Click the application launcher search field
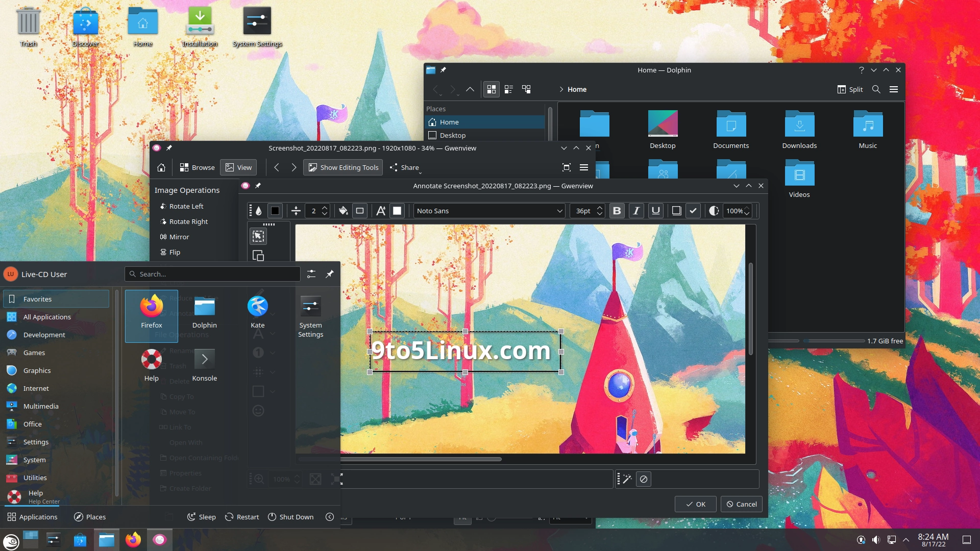The image size is (980, 551). click(x=212, y=274)
